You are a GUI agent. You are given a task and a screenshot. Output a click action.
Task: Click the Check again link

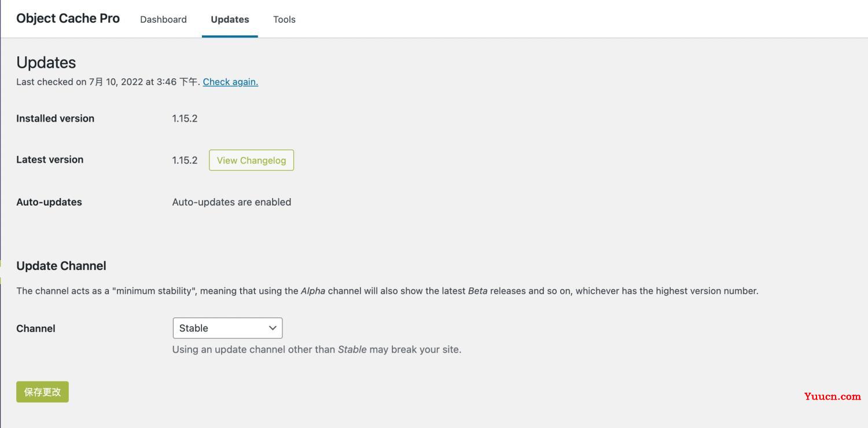click(x=230, y=82)
